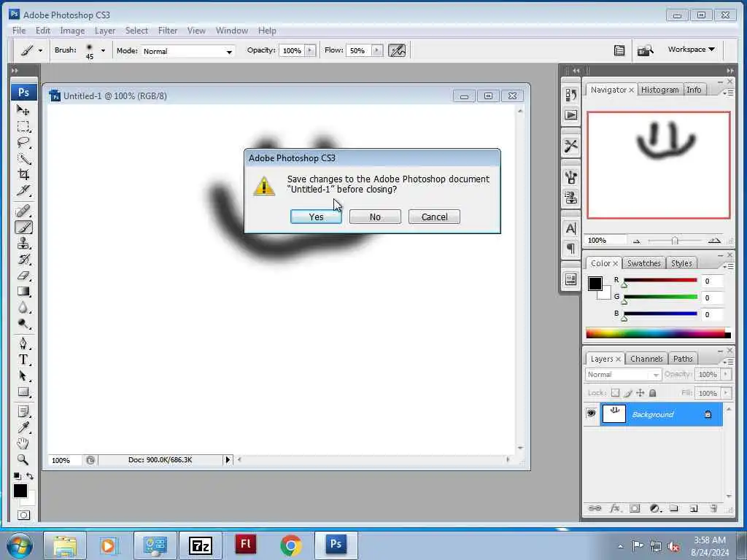This screenshot has width=747, height=560.
Task: Open Google Chrome from the taskbar
Action: (x=290, y=545)
